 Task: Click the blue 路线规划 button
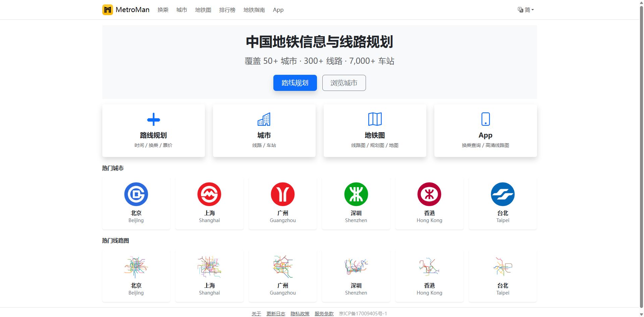pyautogui.click(x=295, y=83)
